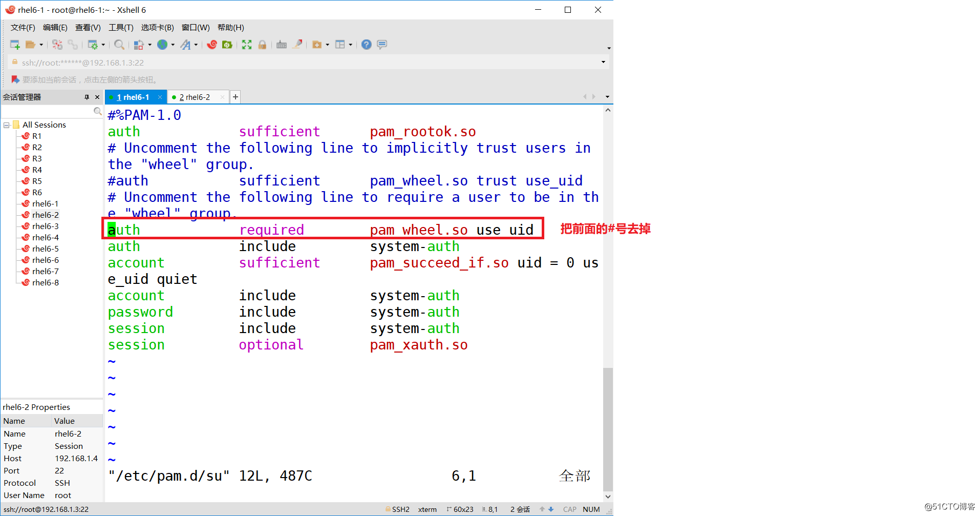This screenshot has height=516, width=980.
Task: Select session R4 in the tree
Action: click(x=37, y=170)
